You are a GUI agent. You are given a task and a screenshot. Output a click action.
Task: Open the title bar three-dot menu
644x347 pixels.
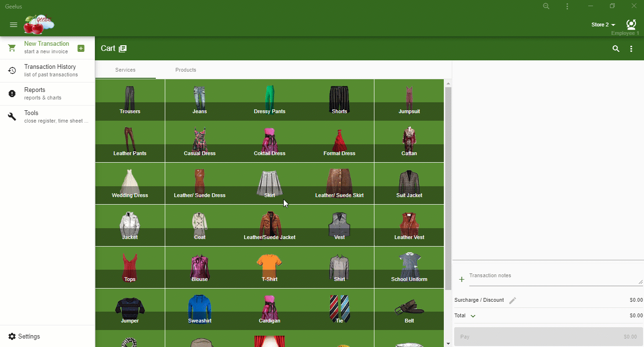[x=567, y=6]
